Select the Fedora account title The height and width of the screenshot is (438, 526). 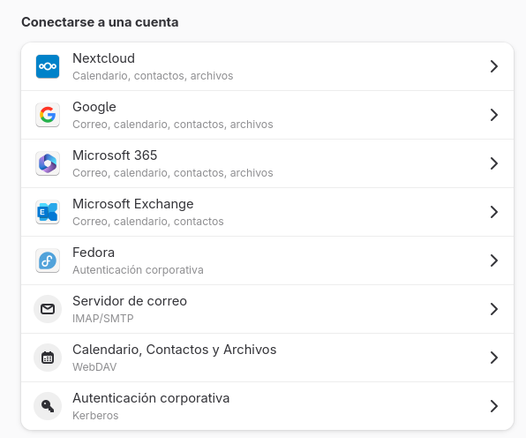click(94, 253)
